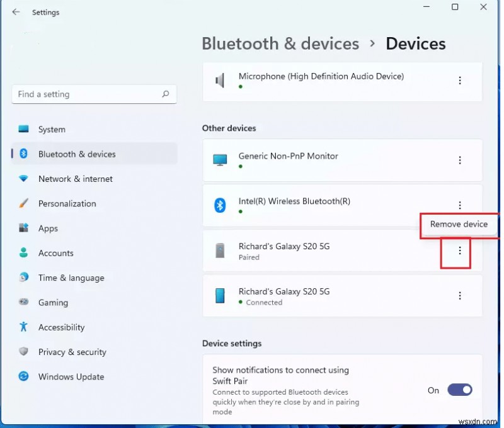Open Windows Update settings
This screenshot has height=428, width=504.
pyautogui.click(x=94, y=376)
